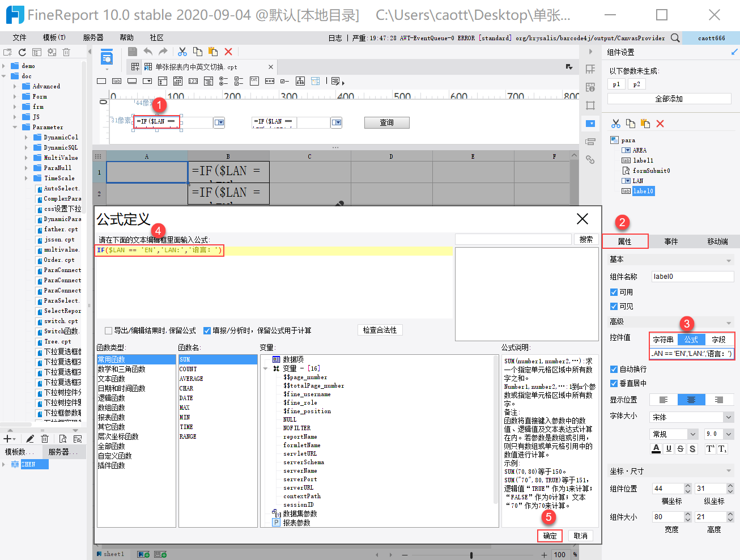Open the font style dropdown showing 常规
This screenshot has width=740, height=560.
(x=692, y=434)
